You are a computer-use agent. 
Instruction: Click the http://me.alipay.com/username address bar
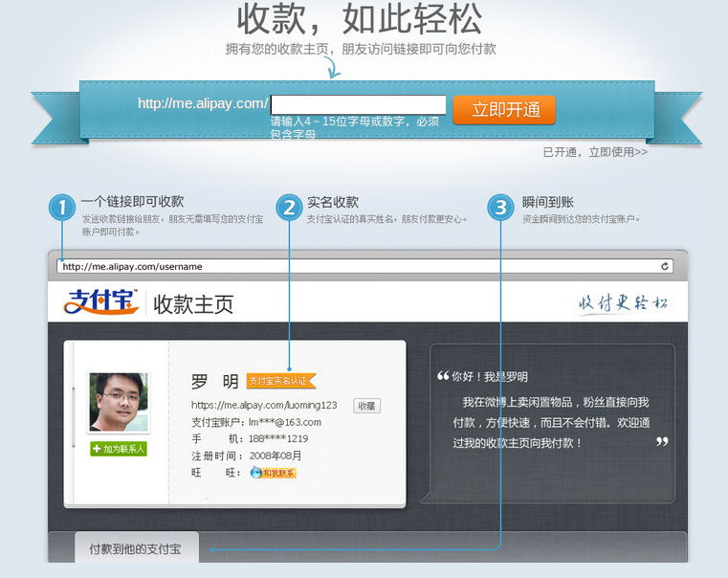pos(364,266)
